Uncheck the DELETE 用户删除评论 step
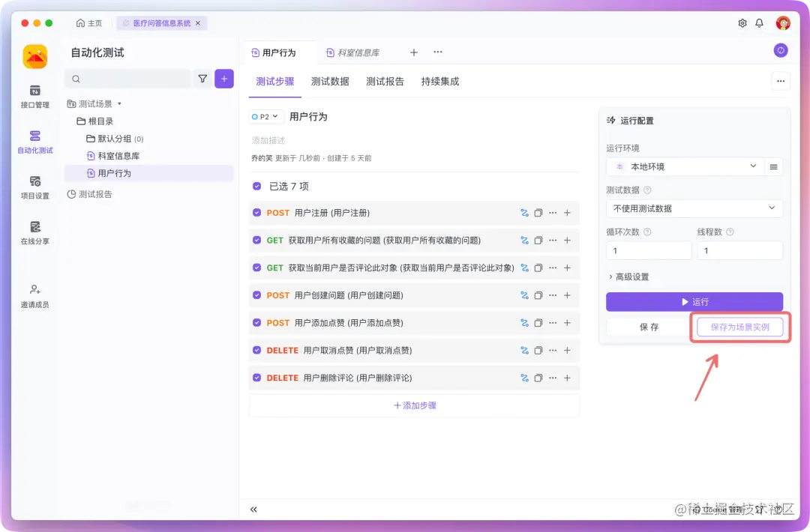The width and height of the screenshot is (810, 532). pyautogui.click(x=258, y=378)
